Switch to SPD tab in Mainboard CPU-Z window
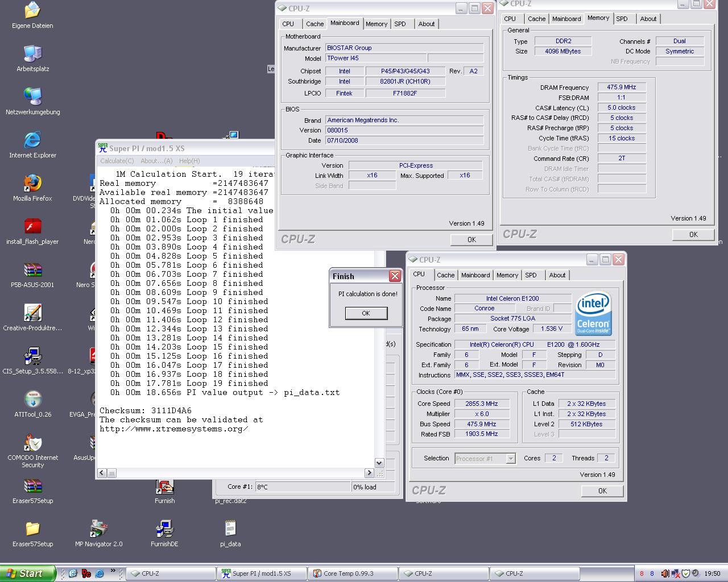 point(400,24)
